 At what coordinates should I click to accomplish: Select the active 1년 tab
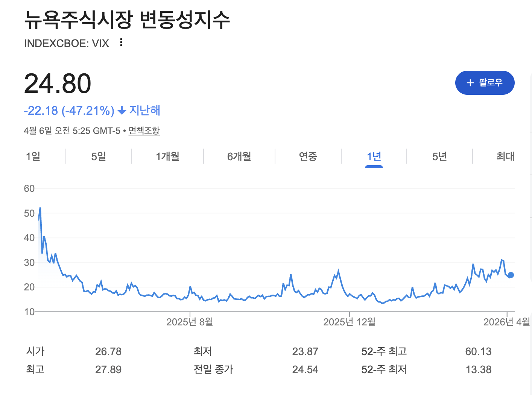click(x=374, y=156)
